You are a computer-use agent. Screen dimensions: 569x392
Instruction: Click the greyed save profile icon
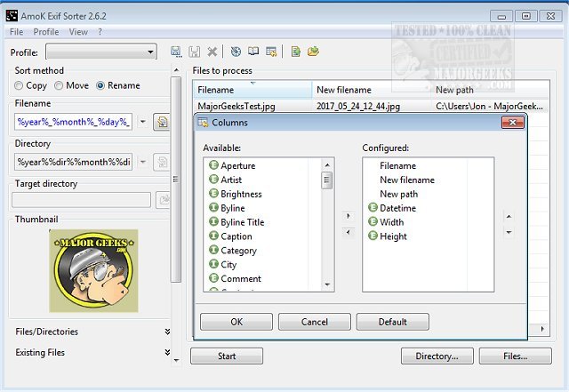click(195, 52)
